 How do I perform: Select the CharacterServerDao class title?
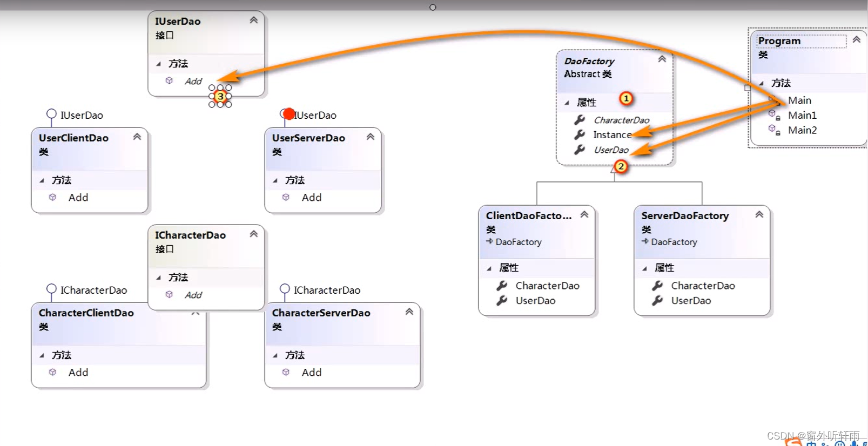point(321,313)
